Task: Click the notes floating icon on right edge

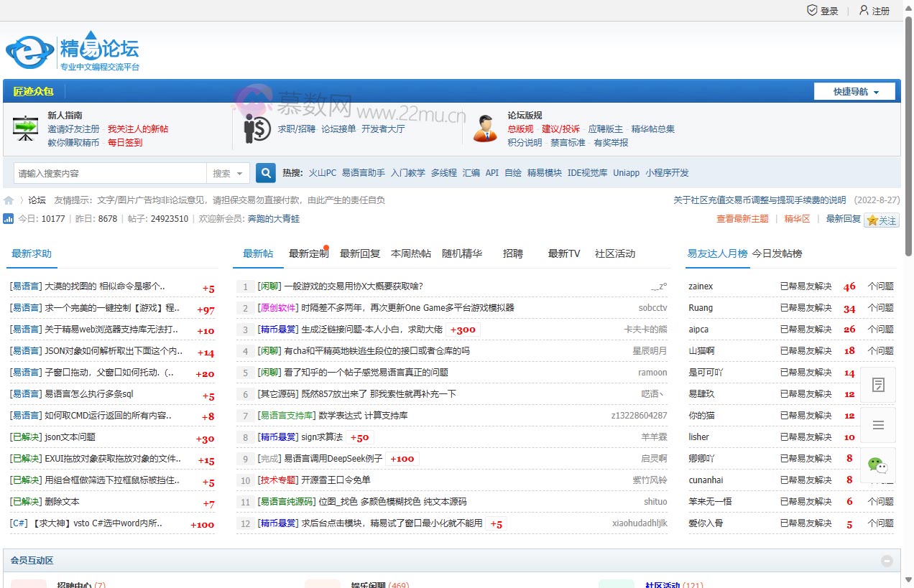Action: click(877, 385)
